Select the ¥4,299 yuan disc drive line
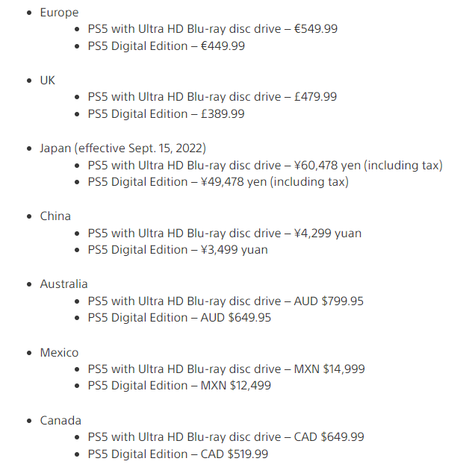The height and width of the screenshot is (476, 469). coord(225,234)
